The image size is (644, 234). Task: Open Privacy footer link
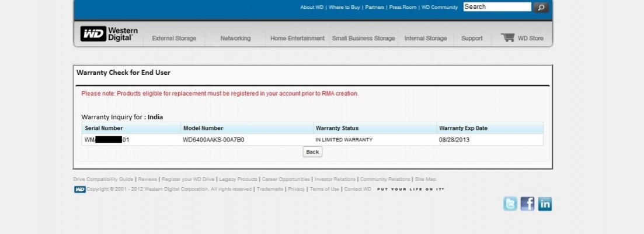[x=296, y=189]
